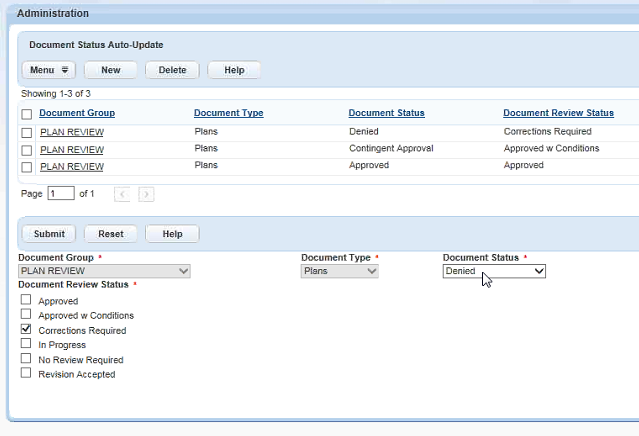This screenshot has width=639, height=436.
Task: Select the Contingent Approval row checkbox
Action: [x=27, y=149]
